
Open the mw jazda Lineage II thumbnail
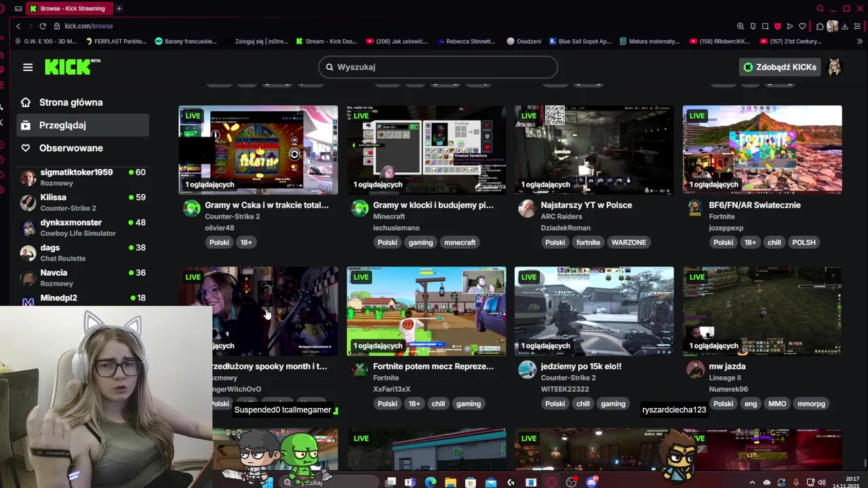pos(762,311)
